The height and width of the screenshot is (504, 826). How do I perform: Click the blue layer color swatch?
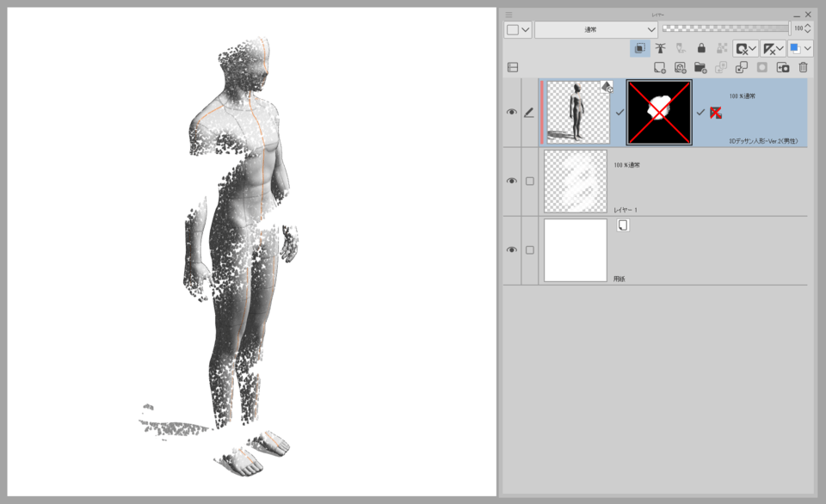coord(796,49)
